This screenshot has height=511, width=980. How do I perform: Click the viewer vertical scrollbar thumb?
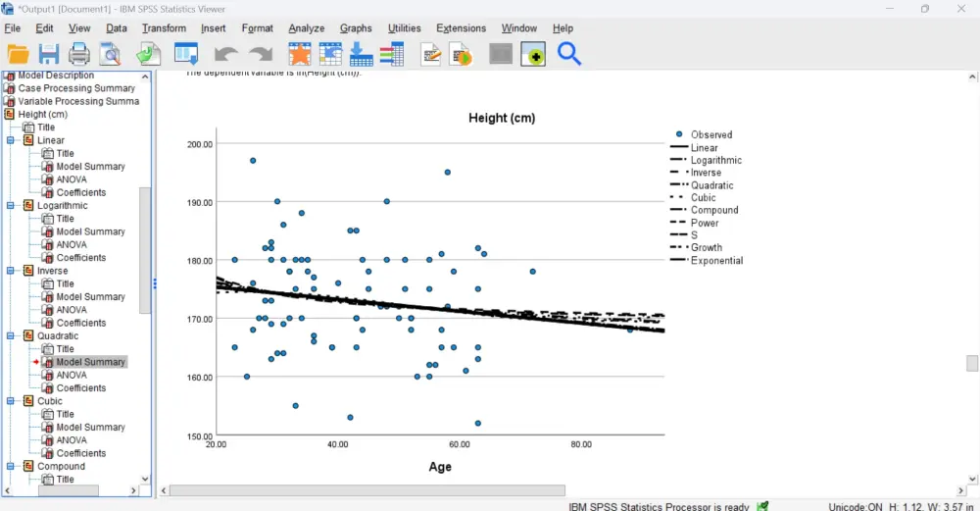pyautogui.click(x=972, y=364)
